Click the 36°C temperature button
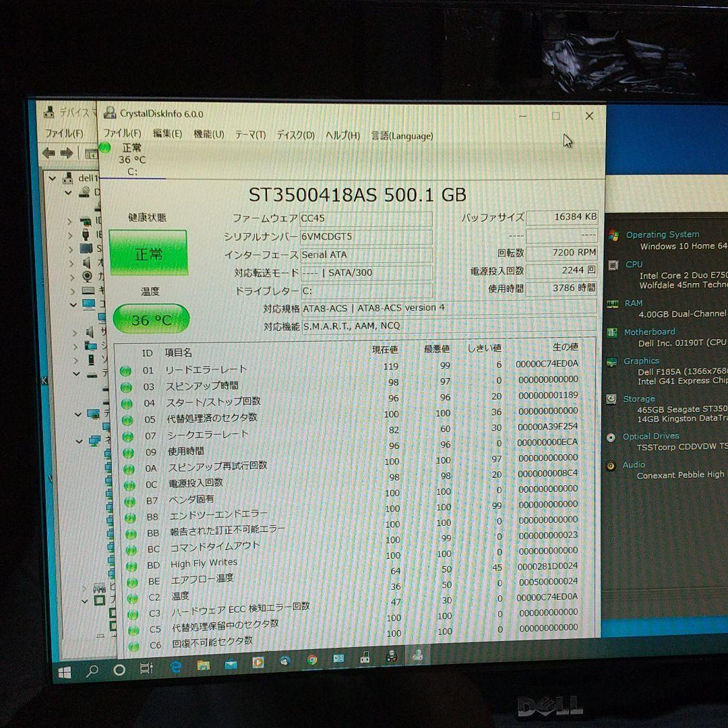Screen dimensions: 728x728 click(x=151, y=319)
